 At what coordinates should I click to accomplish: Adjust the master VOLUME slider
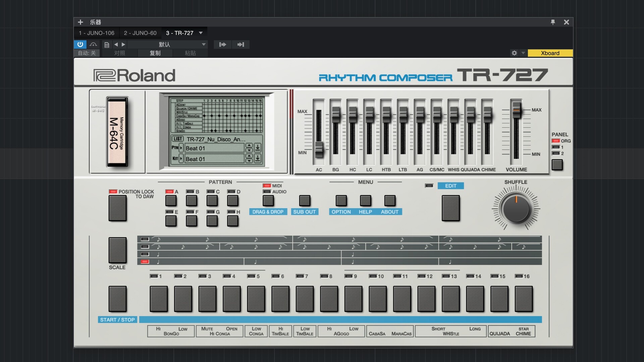(517, 109)
